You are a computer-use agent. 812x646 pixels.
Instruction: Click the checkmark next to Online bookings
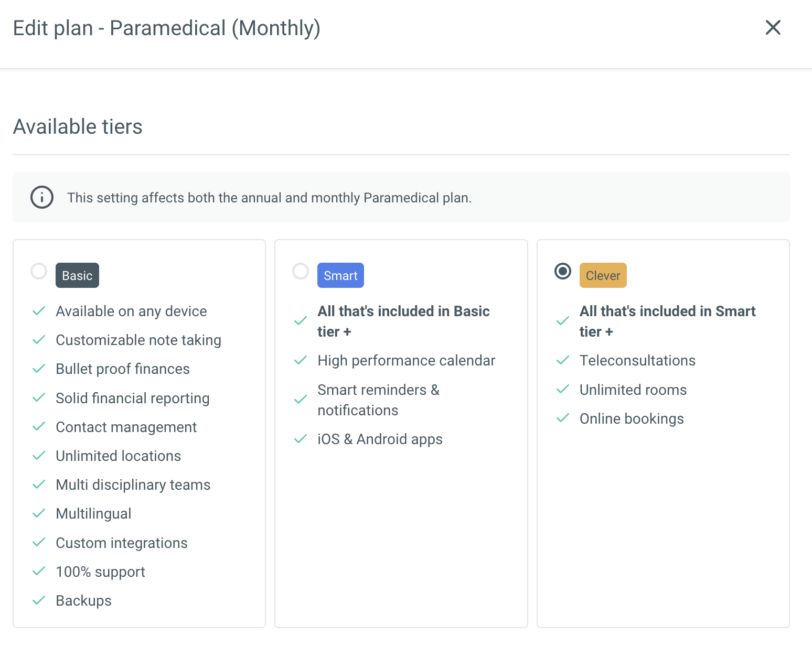click(x=563, y=418)
